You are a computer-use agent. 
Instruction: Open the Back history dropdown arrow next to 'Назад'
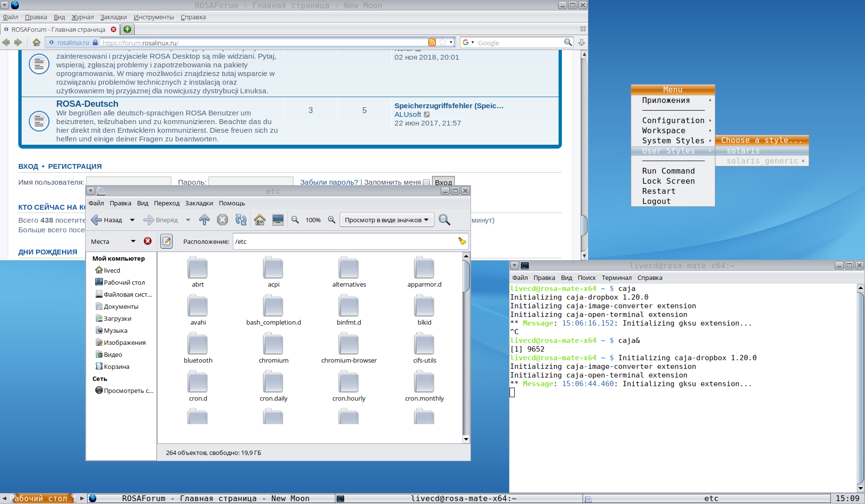coord(132,220)
